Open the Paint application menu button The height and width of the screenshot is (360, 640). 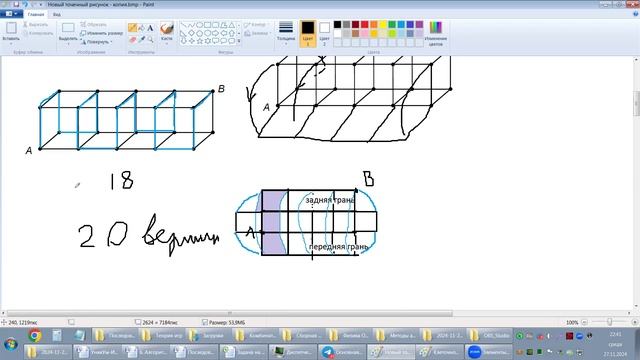pos(11,14)
